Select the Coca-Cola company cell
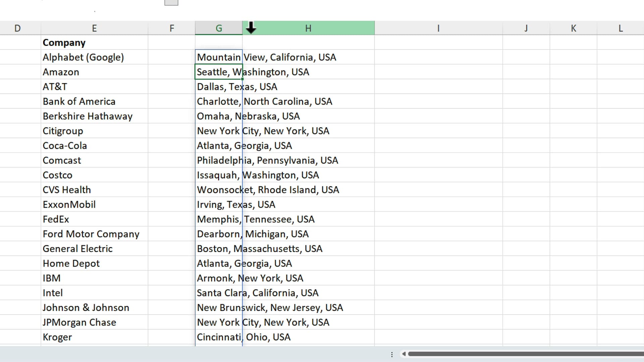Image resolution: width=644 pixels, height=362 pixels. click(65, 145)
